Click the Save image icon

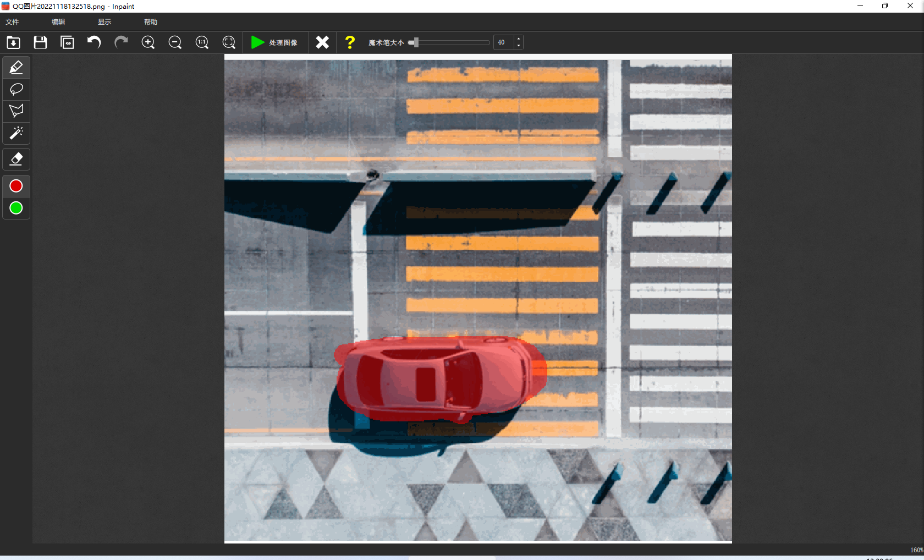pyautogui.click(x=40, y=42)
